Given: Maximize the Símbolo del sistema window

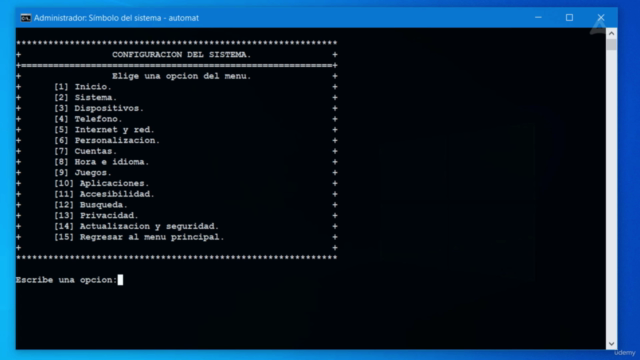Looking at the screenshot, I should point(569,18).
